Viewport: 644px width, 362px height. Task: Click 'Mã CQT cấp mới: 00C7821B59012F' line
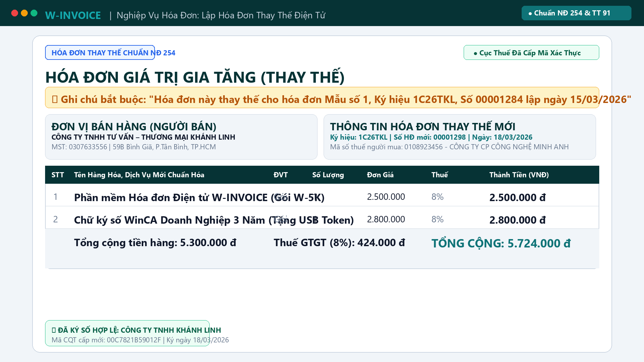click(140, 340)
